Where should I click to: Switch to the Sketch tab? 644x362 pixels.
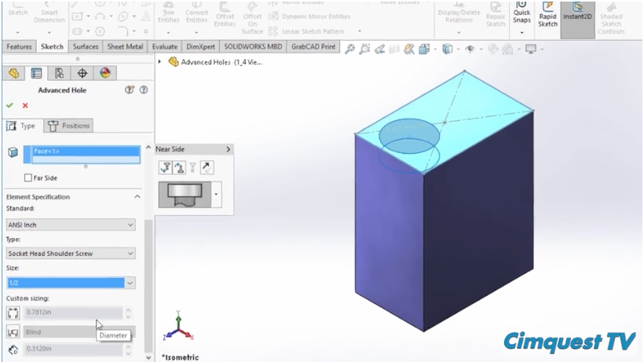(52, 47)
